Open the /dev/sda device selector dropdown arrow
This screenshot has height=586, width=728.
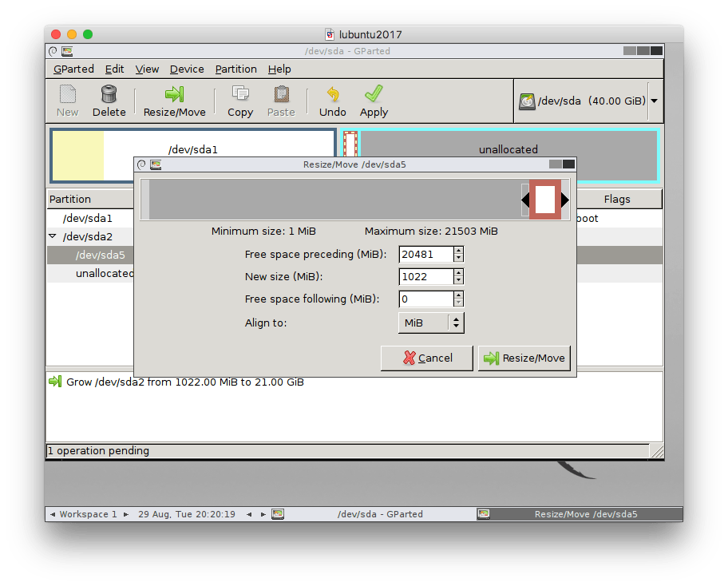[655, 101]
